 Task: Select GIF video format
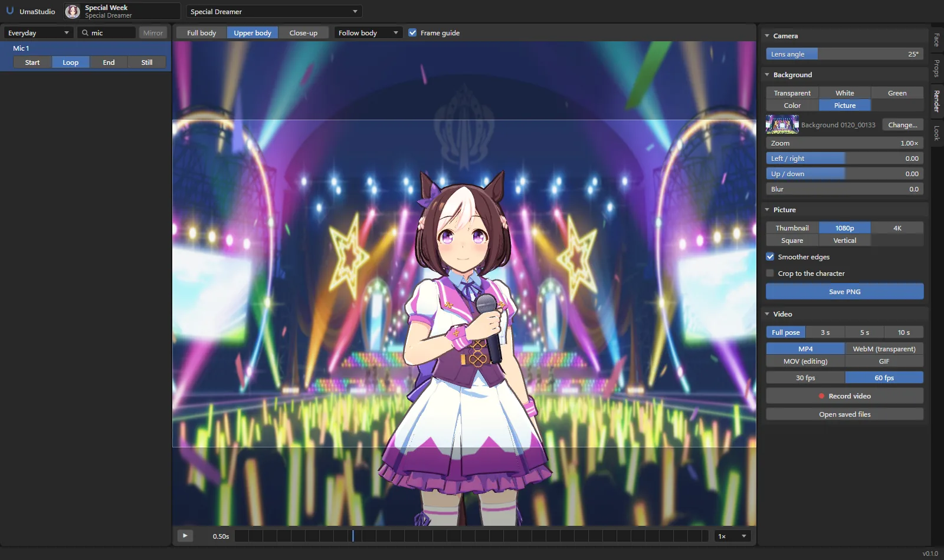(884, 361)
